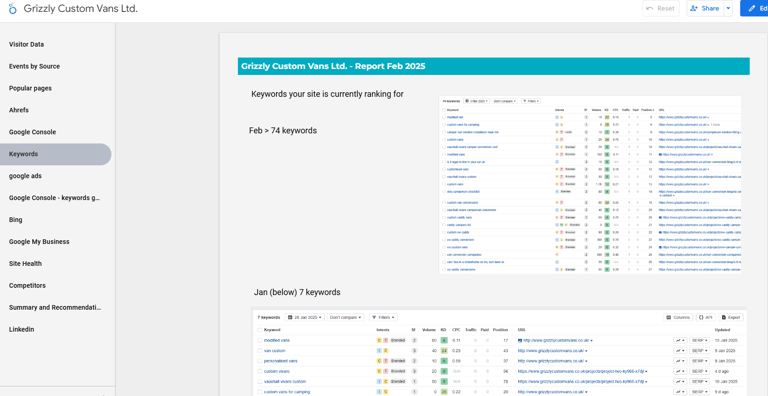768x396 pixels.
Task: Click the page icon beside modified vans URL
Action: [520, 340]
